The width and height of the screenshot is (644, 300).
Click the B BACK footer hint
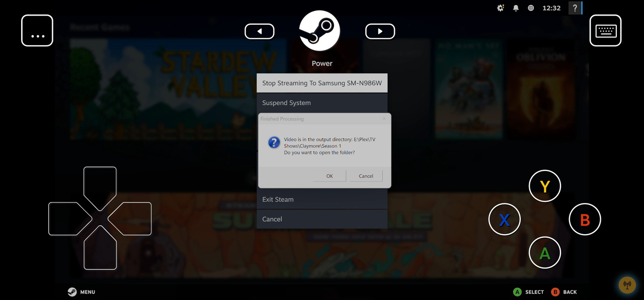tap(564, 292)
